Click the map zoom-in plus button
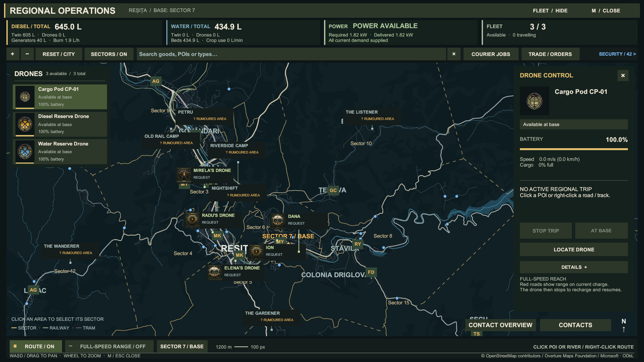644x362 pixels. (12, 54)
